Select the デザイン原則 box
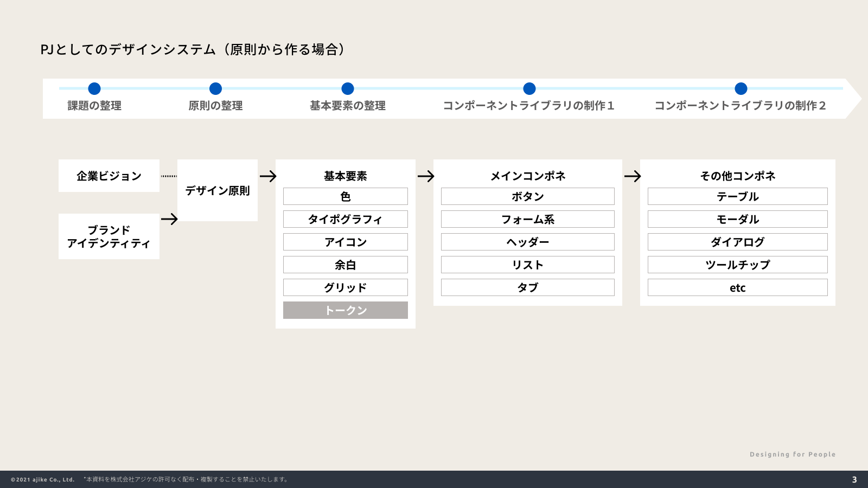Viewport: 868px width, 488px height. point(218,190)
